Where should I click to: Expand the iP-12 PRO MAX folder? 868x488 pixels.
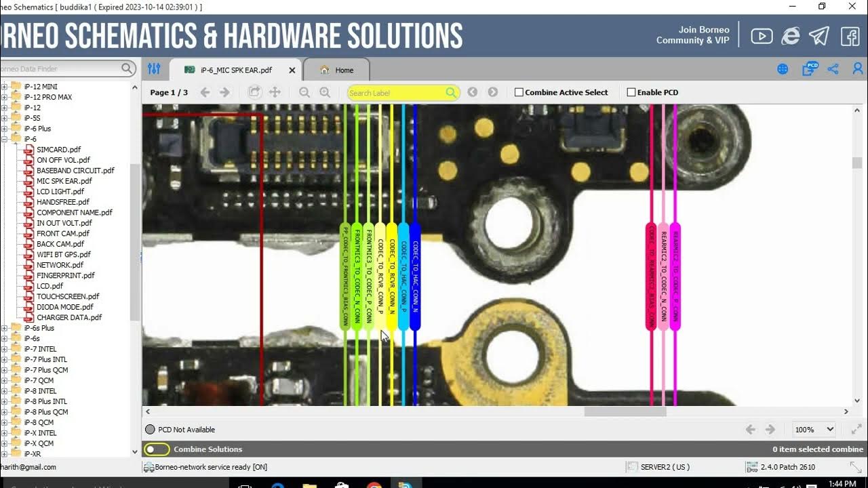4,97
